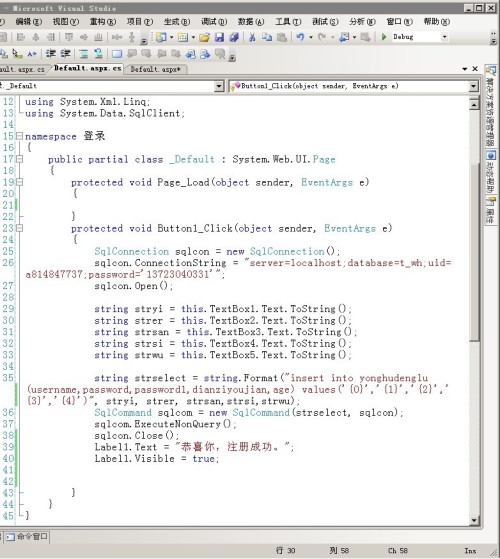Screen dimensions: 500x559
Task: Collapse the namespace block on line 15
Action: click(19, 136)
